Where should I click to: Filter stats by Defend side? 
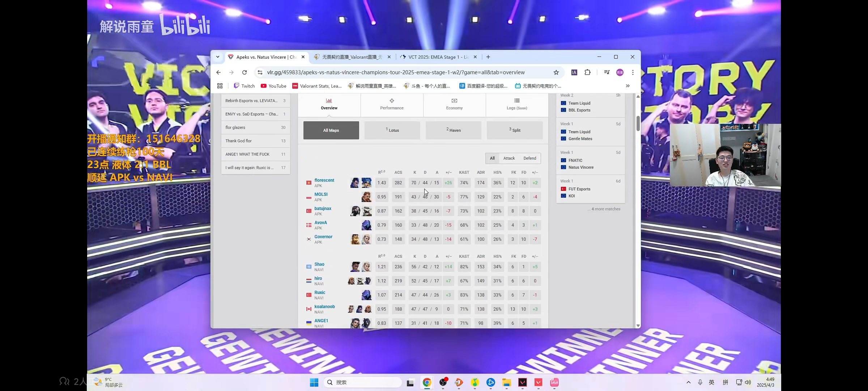click(530, 158)
